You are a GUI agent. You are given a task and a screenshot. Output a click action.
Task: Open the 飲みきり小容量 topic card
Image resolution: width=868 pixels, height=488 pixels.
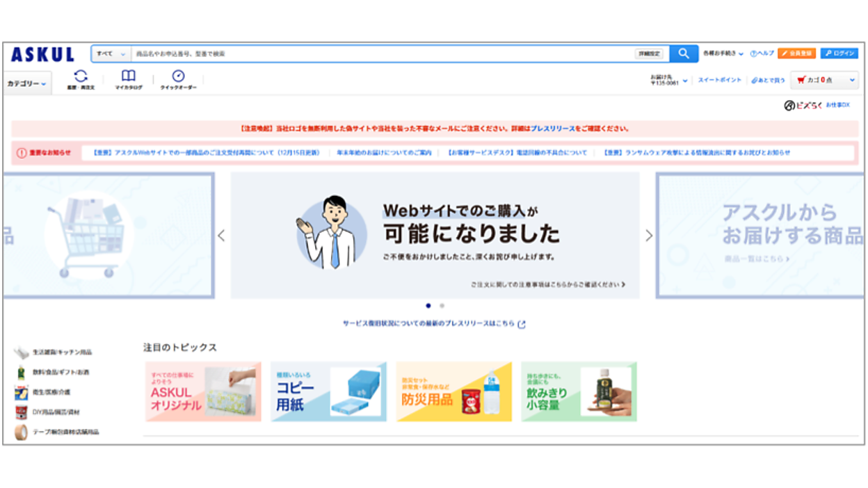pyautogui.click(x=579, y=391)
